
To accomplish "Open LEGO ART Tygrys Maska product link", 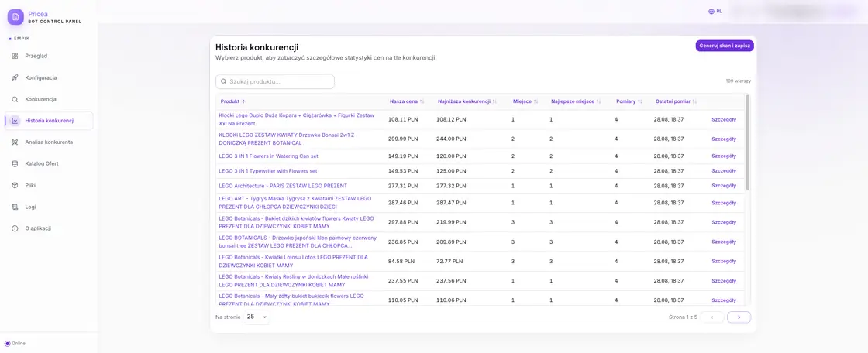I will pos(295,203).
